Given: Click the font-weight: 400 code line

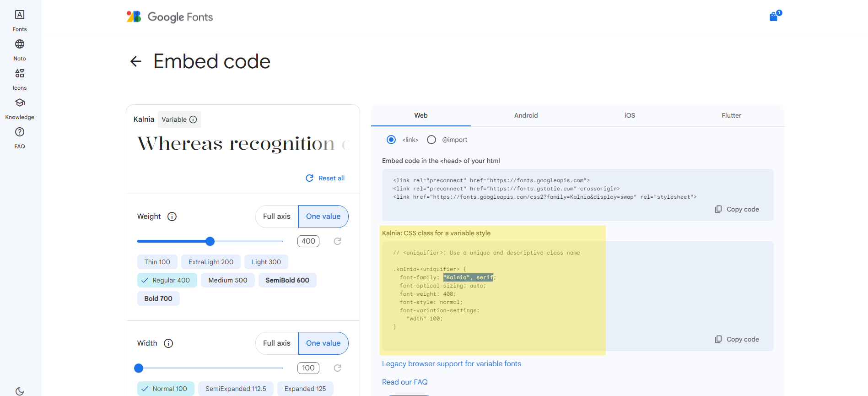Looking at the screenshot, I should (x=428, y=294).
